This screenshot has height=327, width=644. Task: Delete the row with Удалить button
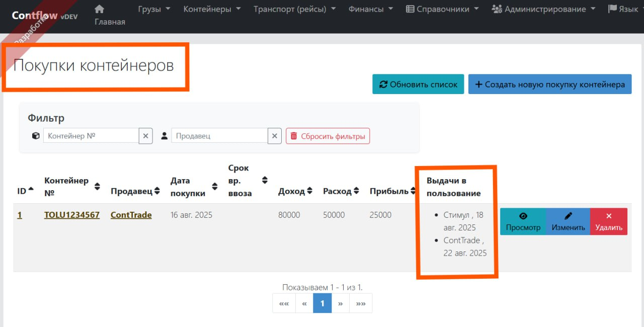pyautogui.click(x=608, y=222)
